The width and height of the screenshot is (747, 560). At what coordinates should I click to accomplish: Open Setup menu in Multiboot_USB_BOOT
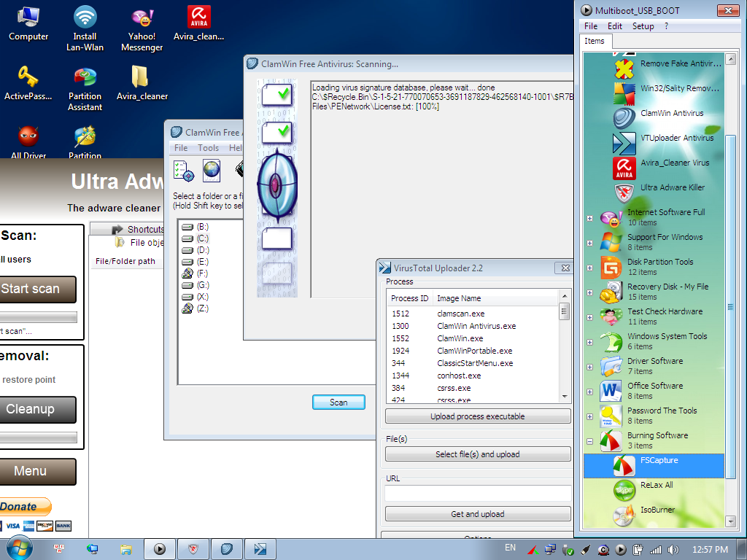point(643,26)
